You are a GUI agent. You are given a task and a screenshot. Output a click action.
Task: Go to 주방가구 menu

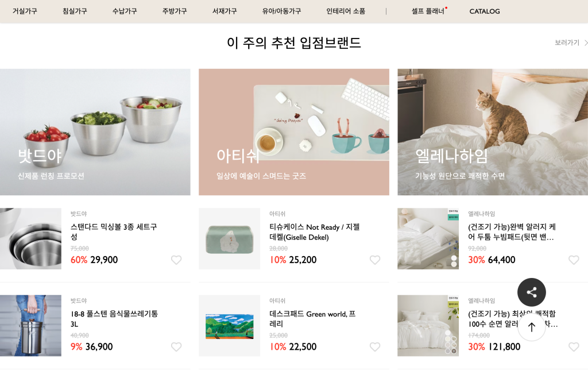(175, 11)
